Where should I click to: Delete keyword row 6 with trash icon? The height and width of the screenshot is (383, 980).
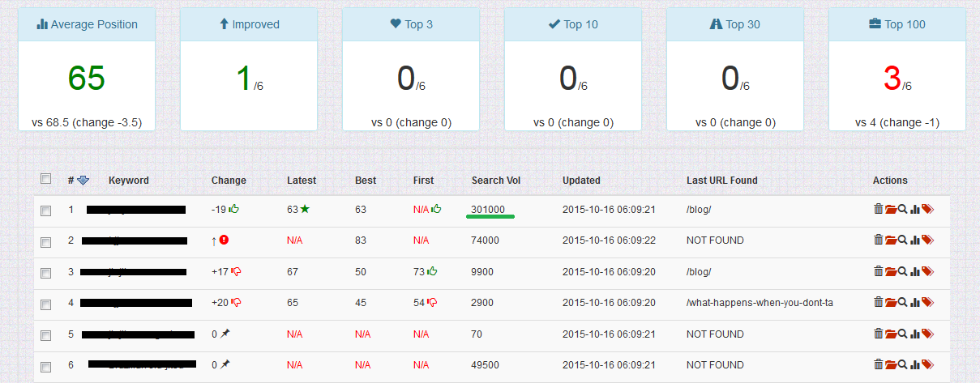pos(878,364)
